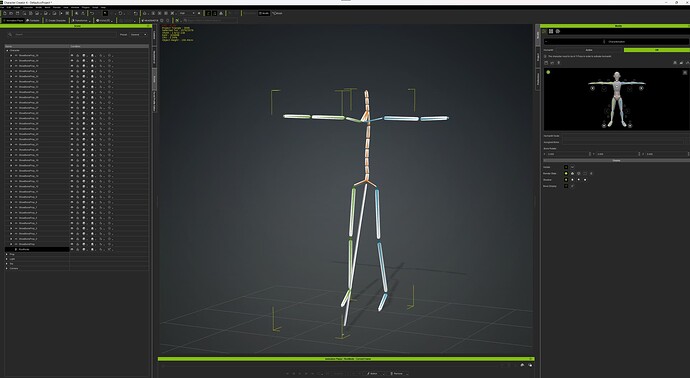Expand the Camera node in Scene tree
The image size is (690, 378).
coord(7,268)
